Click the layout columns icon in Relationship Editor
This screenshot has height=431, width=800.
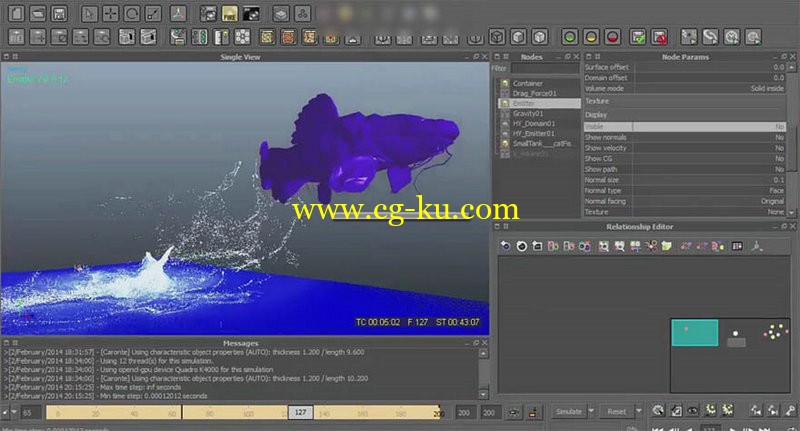737,246
